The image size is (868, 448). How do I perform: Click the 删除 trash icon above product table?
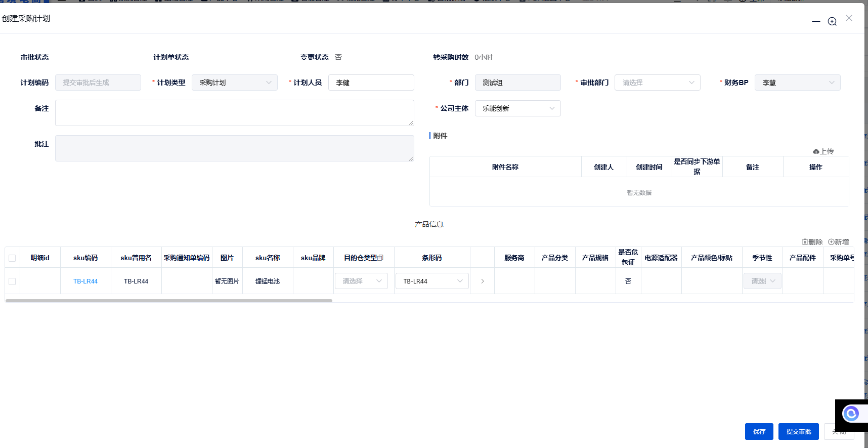[805, 242]
